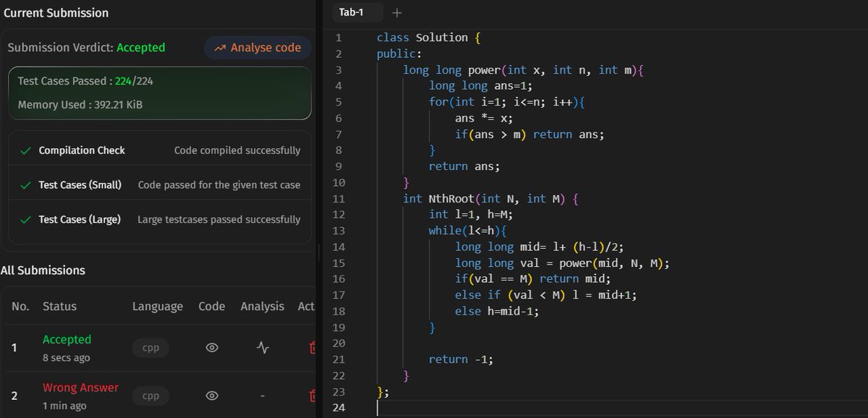Image resolution: width=868 pixels, height=418 pixels.
Task: Click the Code column header
Action: click(x=212, y=307)
